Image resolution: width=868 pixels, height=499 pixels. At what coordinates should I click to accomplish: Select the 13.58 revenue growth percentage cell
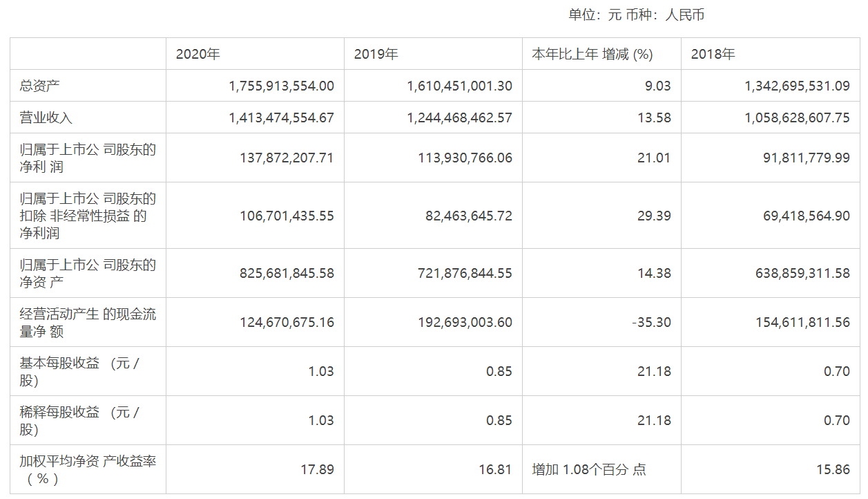[655, 117]
